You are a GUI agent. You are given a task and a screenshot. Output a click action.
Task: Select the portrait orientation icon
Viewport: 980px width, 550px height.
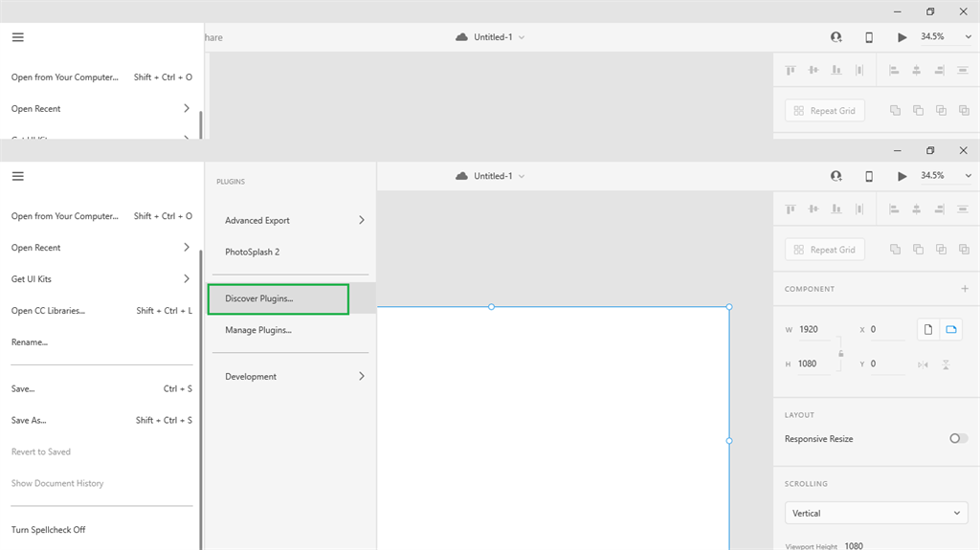(928, 329)
